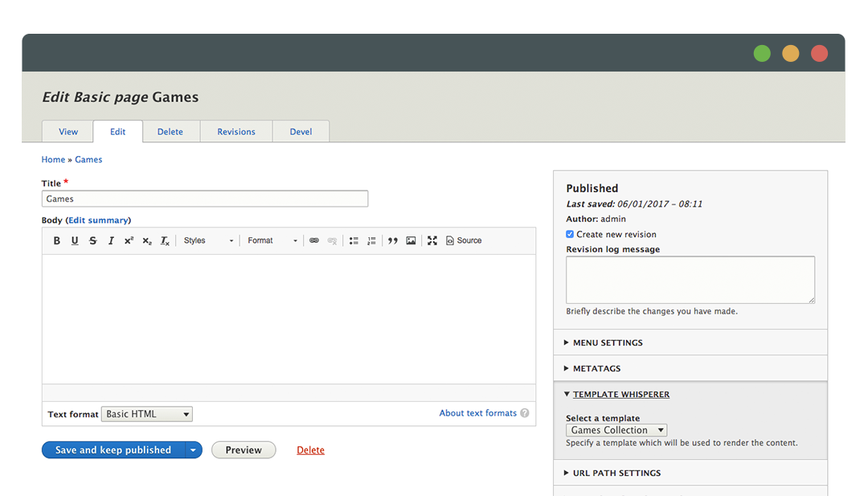This screenshot has width=868, height=496.
Task: Open the Select a template dropdown
Action: coord(616,429)
